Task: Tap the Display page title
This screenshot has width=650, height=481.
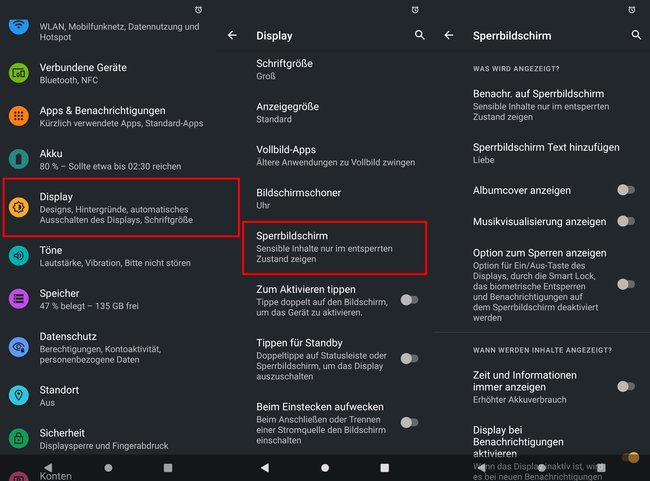Action: pyautogui.click(x=274, y=36)
